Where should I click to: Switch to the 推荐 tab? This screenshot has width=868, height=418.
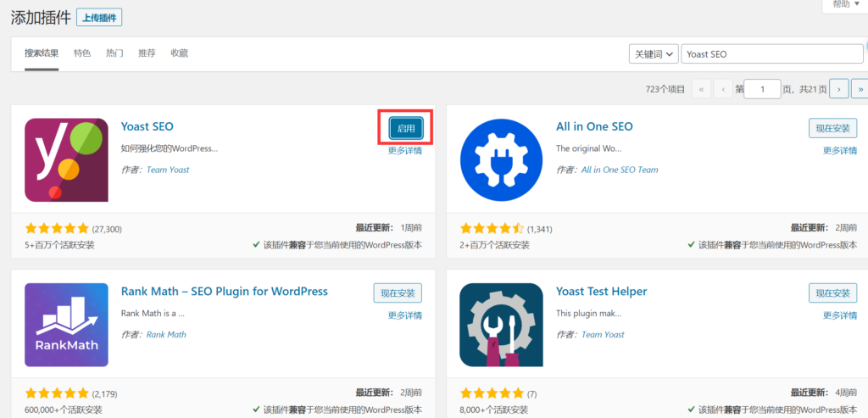coord(147,53)
